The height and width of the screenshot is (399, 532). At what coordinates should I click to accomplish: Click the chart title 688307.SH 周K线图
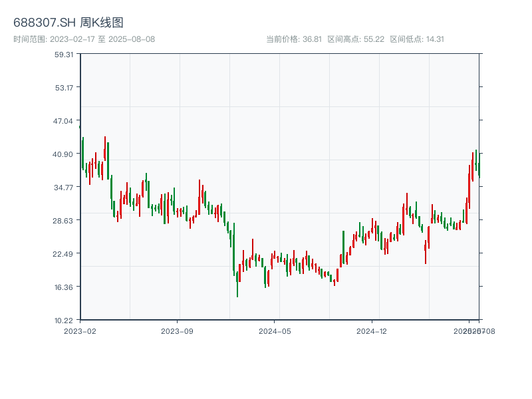(68, 23)
